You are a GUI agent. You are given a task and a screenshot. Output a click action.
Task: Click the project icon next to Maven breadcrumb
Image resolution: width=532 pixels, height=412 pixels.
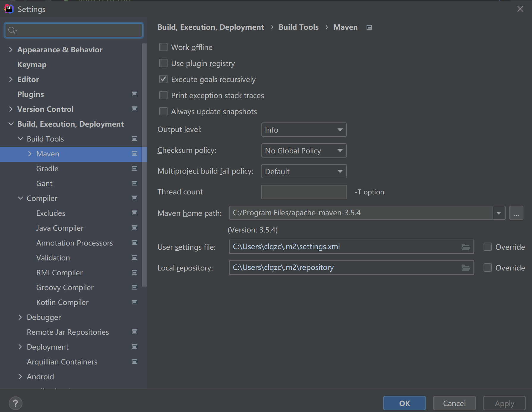[369, 27]
